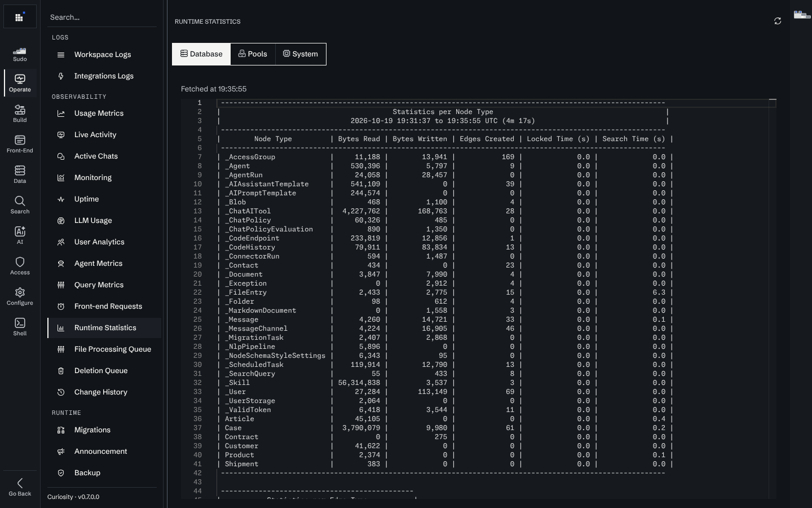Screen dimensions: 812x508
Task: Switch to the System tab
Action: (x=301, y=54)
